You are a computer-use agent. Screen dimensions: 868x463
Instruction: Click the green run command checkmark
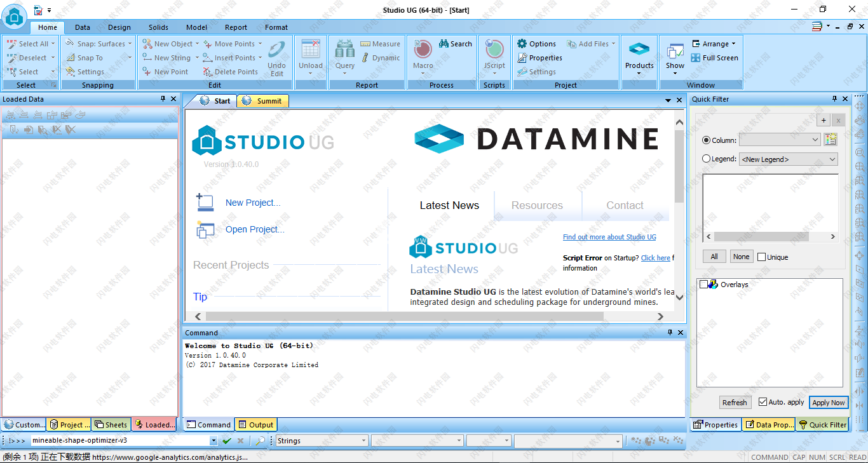pos(226,441)
